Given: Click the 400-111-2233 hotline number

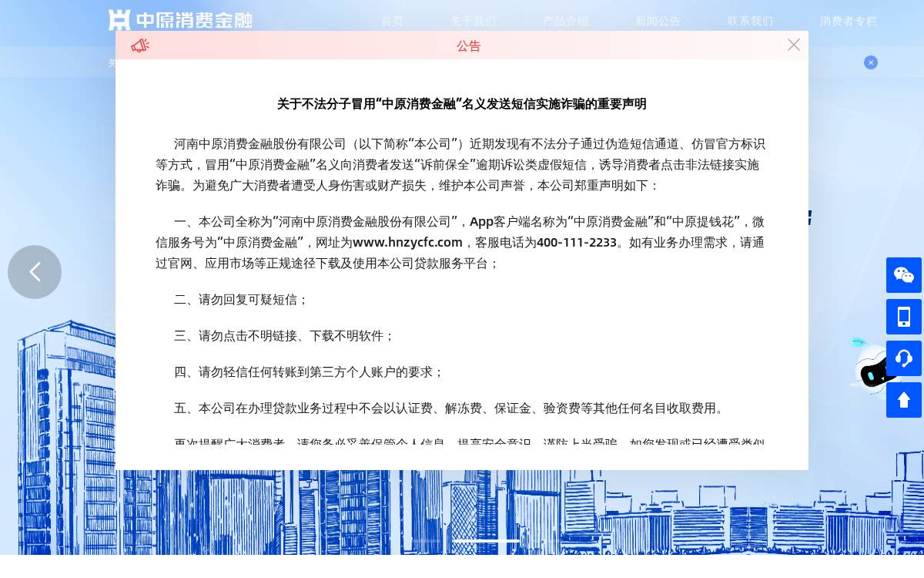Looking at the screenshot, I should click(x=577, y=242).
